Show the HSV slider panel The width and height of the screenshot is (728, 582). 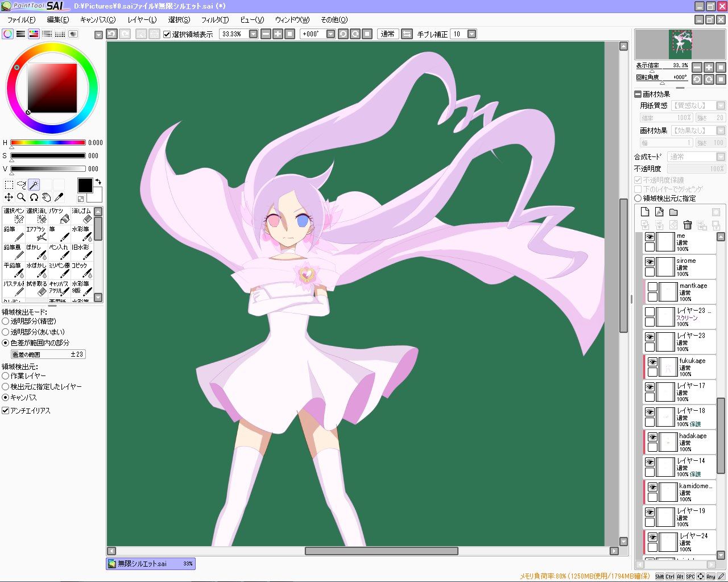34,34
